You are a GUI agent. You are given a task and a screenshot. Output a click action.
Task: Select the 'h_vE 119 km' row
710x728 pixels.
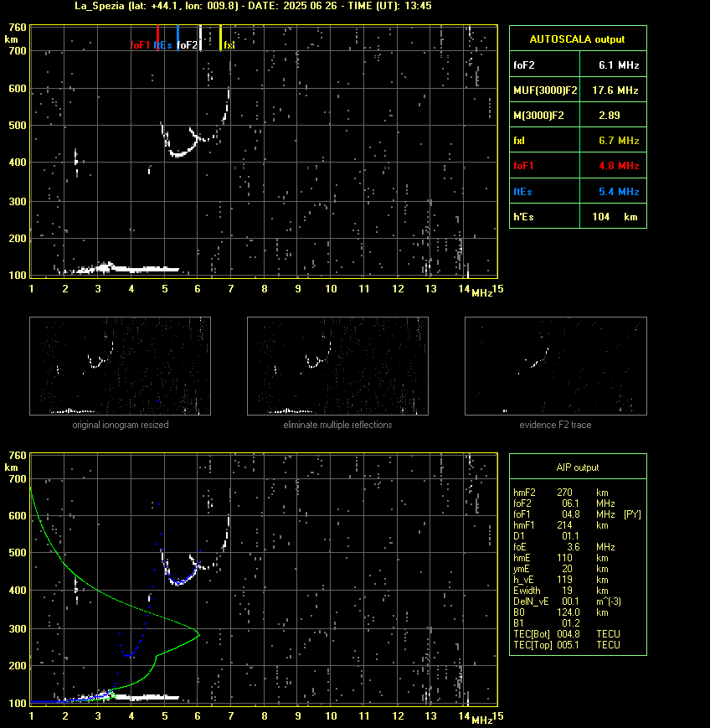tap(561, 580)
